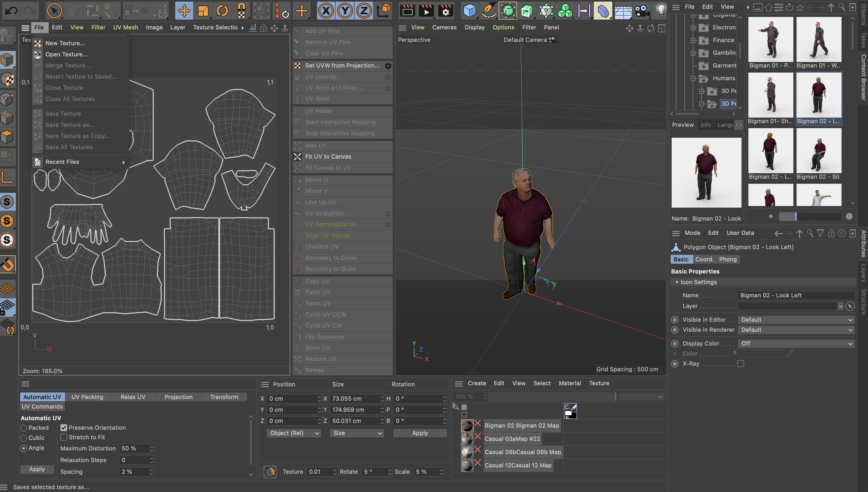Open the Size mode dropdown
Screen dimensions: 868x492
[x=356, y=433]
